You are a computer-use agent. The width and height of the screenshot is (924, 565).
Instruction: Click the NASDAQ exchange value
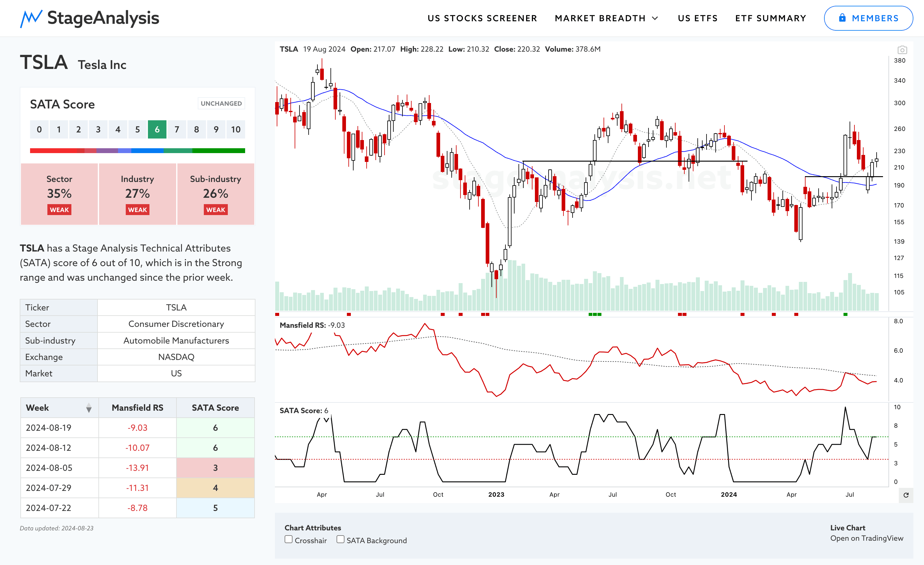coord(176,357)
